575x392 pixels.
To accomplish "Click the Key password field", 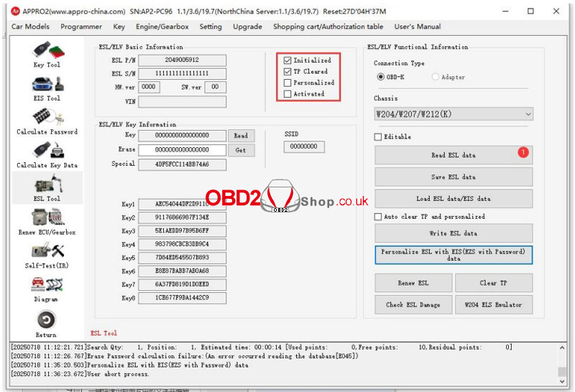I will pyautogui.click(x=182, y=136).
